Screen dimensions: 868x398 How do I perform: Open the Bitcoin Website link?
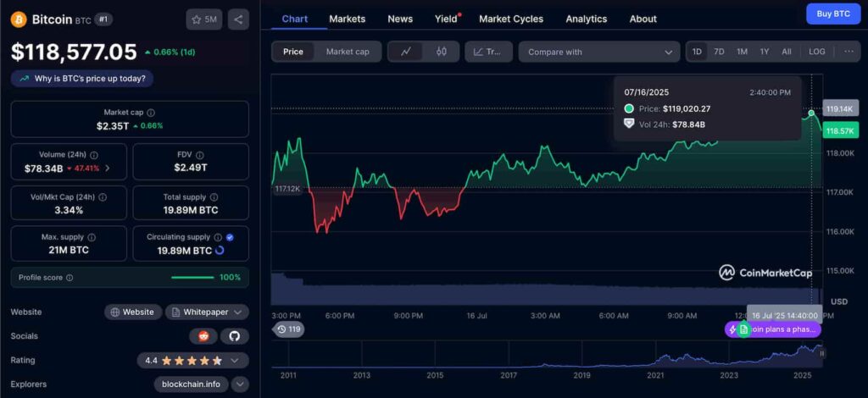pyautogui.click(x=133, y=312)
